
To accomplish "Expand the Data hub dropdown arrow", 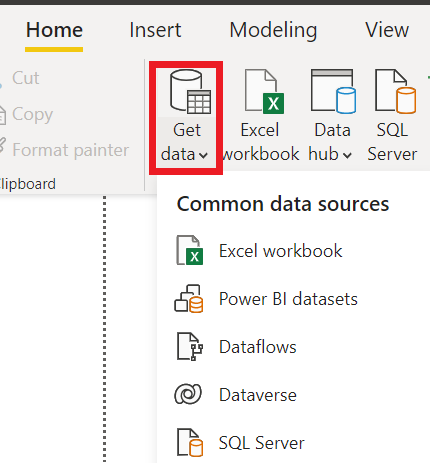I will (347, 155).
